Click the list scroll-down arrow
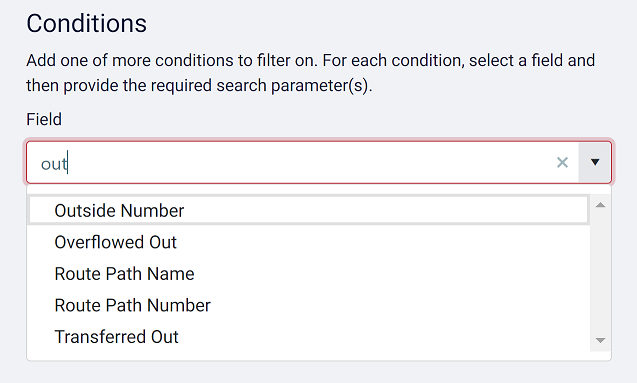The image size is (637, 383). point(600,340)
